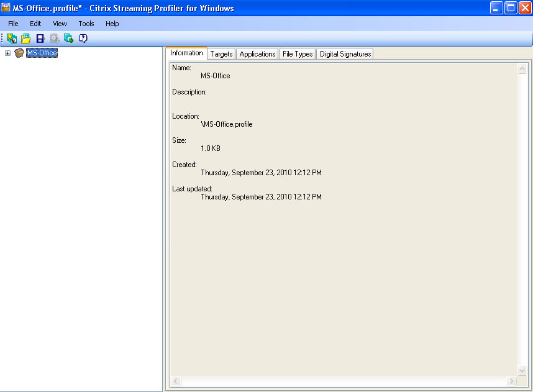
Task: Click the location value '\MS-Office.profile'
Action: (x=227, y=124)
